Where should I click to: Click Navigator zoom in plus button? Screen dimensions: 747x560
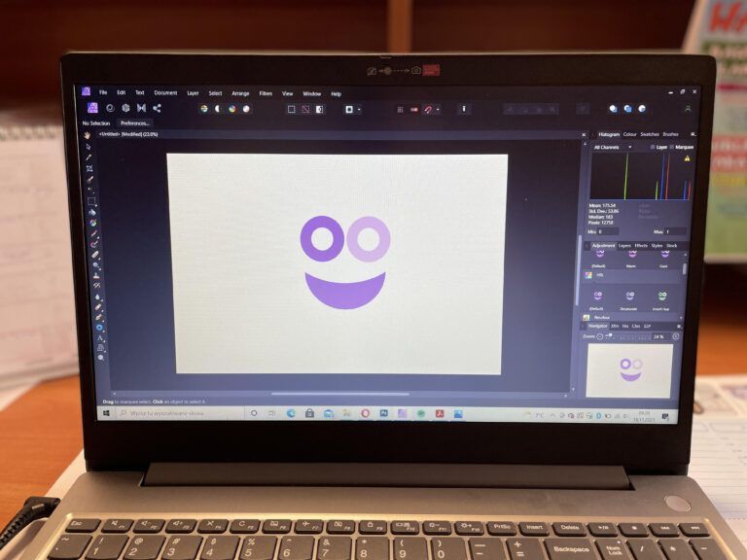click(x=676, y=336)
